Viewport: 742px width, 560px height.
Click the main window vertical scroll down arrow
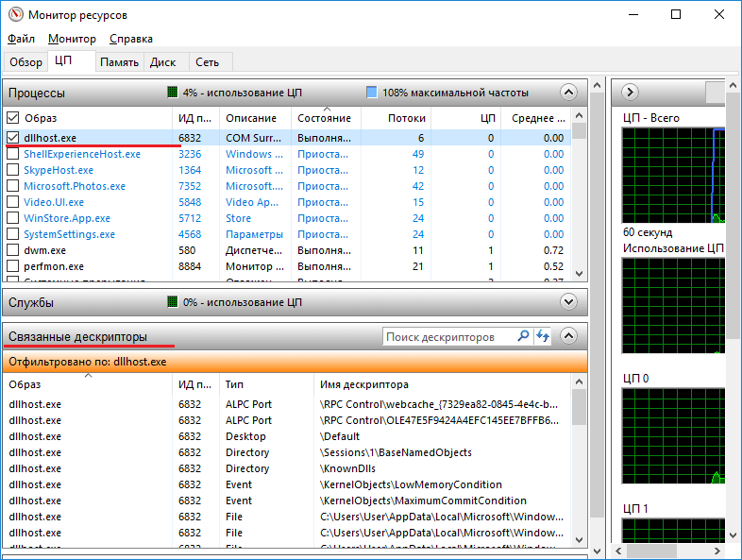(x=597, y=551)
